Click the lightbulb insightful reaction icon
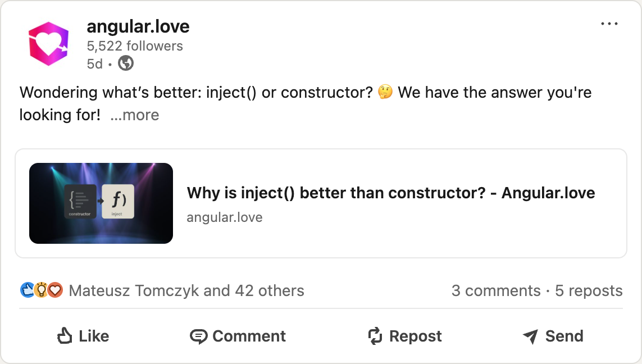 [x=41, y=290]
